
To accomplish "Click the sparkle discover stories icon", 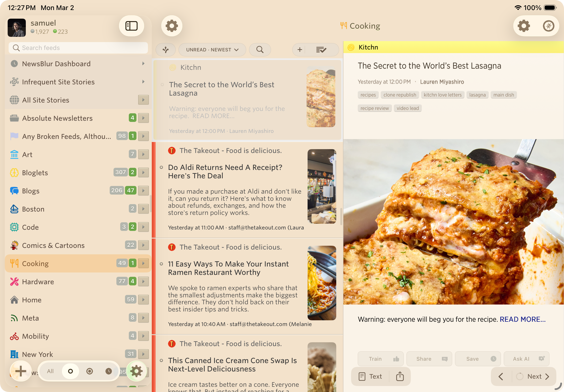I will pos(165,50).
